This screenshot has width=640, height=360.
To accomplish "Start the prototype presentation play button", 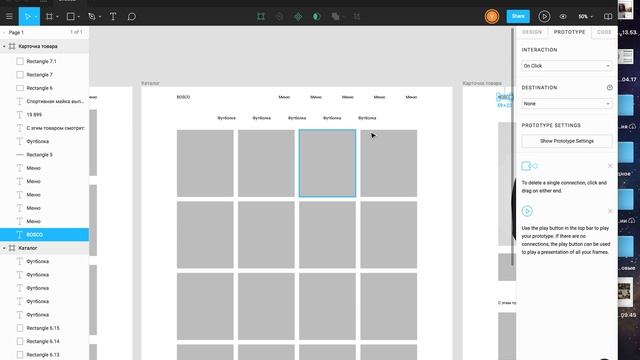I will (544, 17).
